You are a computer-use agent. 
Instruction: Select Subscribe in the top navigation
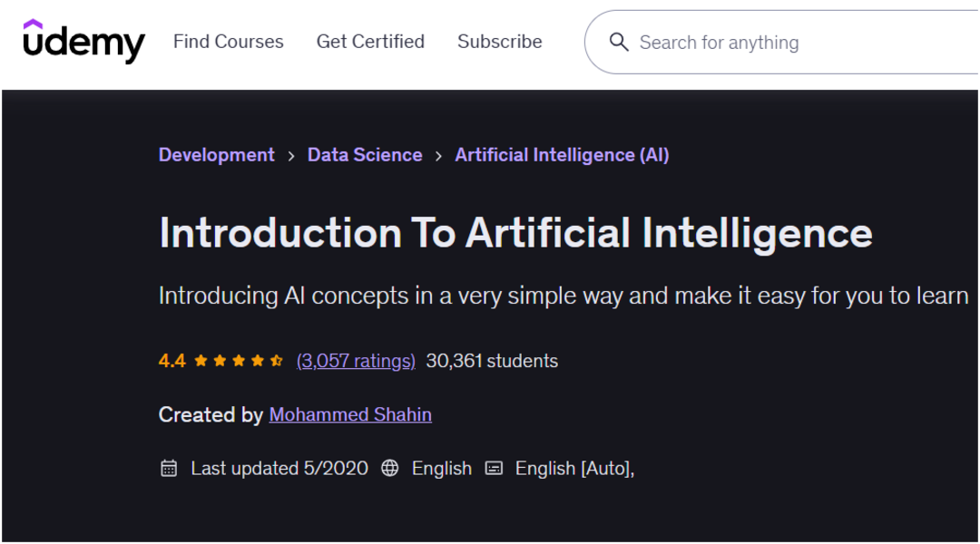coord(499,42)
